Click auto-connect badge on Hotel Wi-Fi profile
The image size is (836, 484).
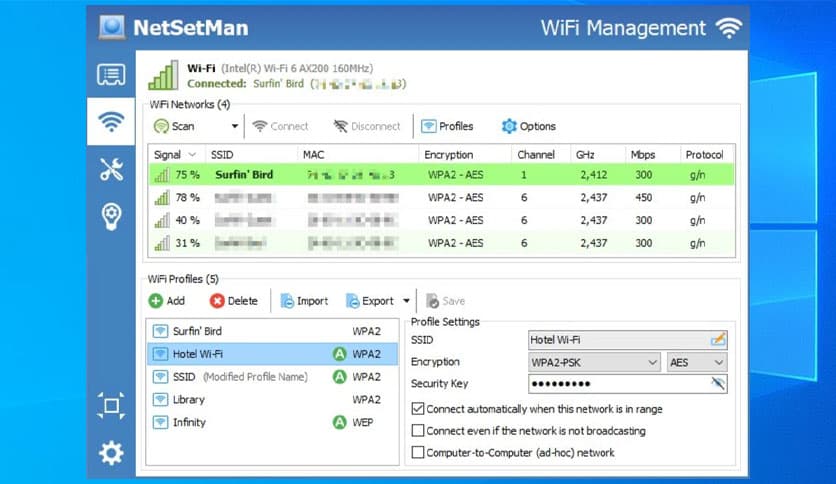(340, 354)
